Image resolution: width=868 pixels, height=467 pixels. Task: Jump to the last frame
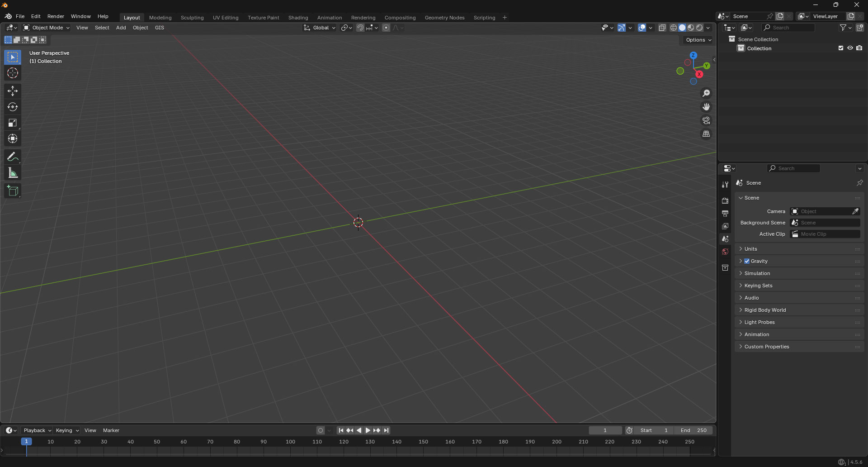click(386, 430)
